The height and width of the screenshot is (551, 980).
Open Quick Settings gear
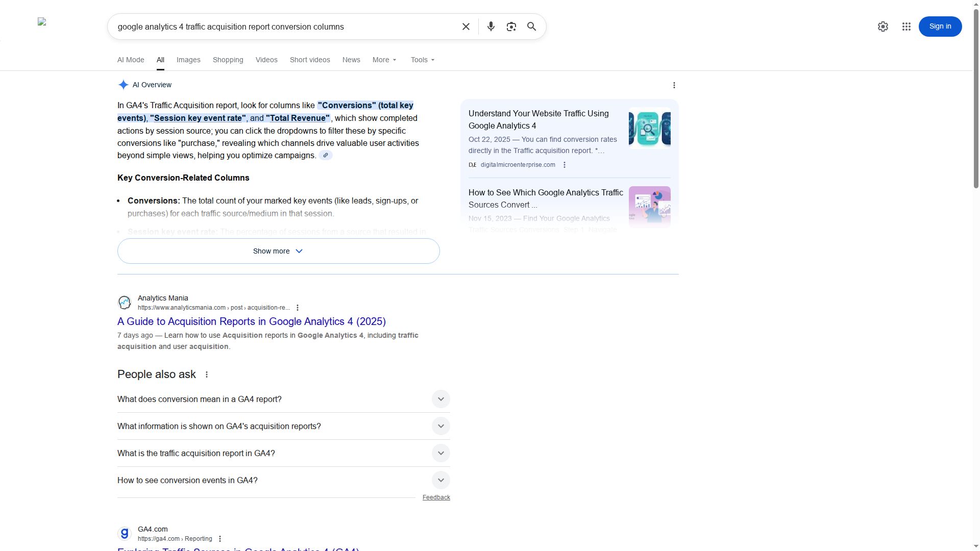pos(883,26)
